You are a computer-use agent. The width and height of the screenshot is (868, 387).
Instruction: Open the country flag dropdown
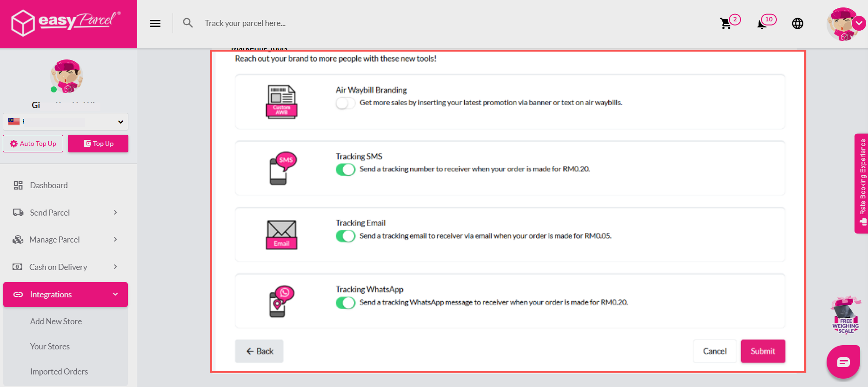[66, 122]
